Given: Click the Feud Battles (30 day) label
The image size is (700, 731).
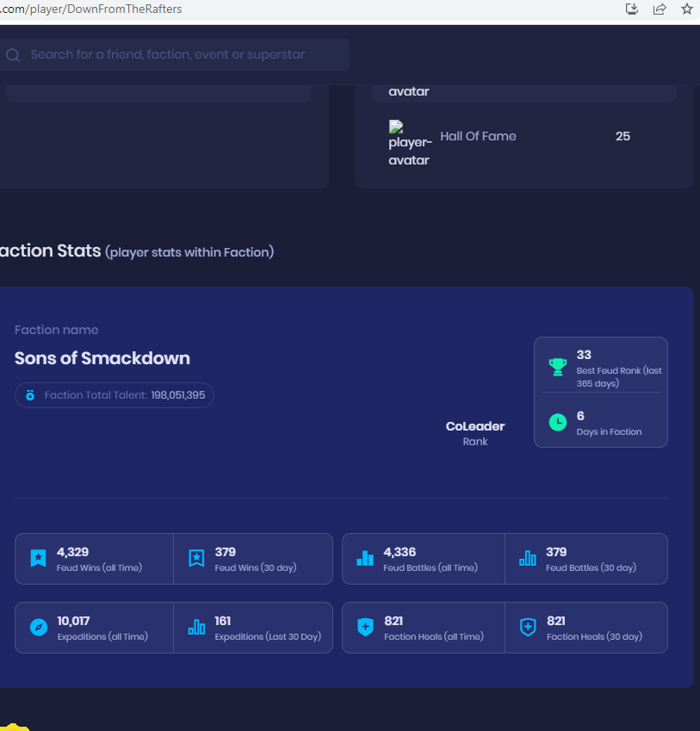Looking at the screenshot, I should [591, 567].
